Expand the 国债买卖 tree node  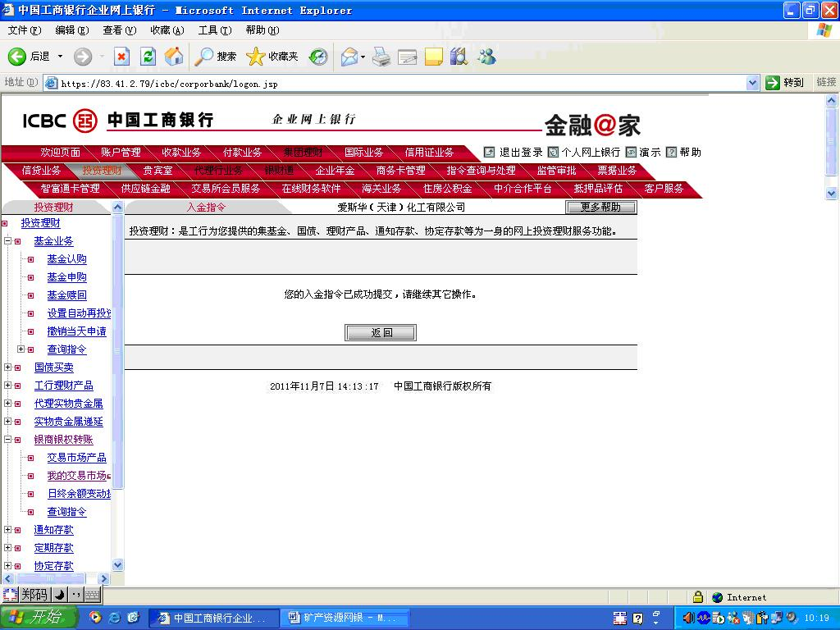pyautogui.click(x=7, y=367)
